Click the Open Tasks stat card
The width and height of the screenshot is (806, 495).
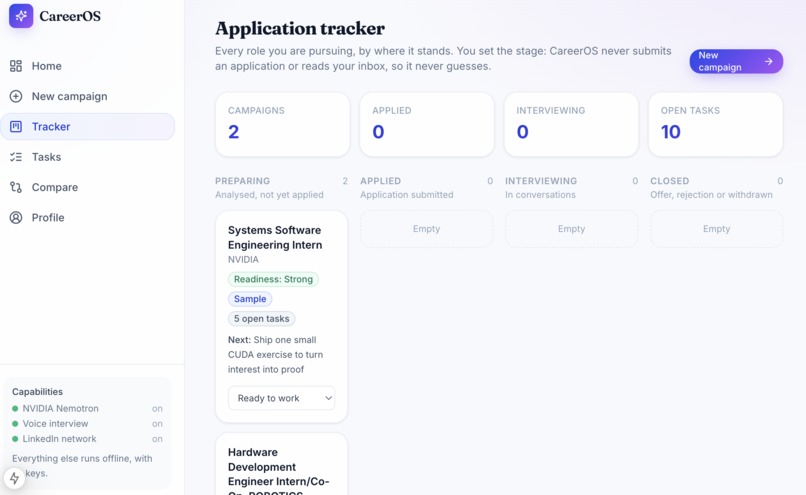pos(716,124)
